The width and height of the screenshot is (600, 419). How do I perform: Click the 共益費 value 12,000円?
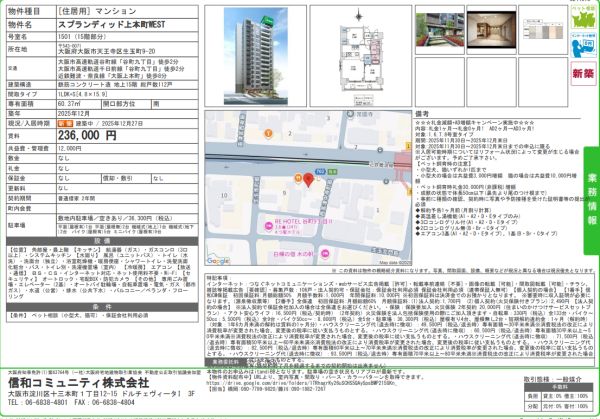(x=70, y=148)
